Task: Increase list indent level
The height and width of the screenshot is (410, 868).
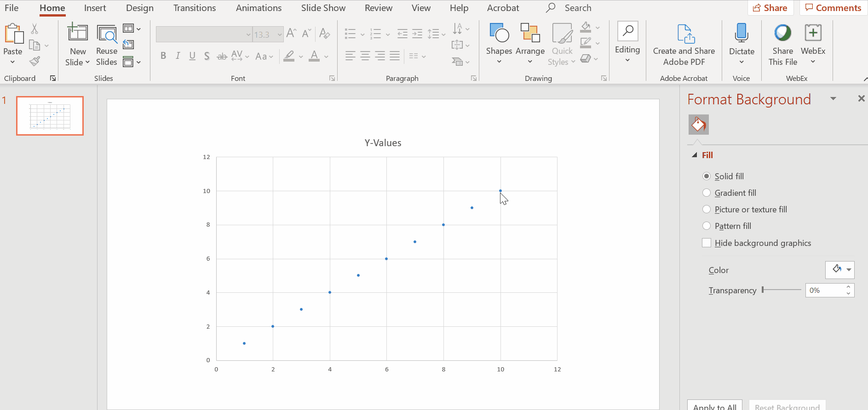Action: pos(417,34)
